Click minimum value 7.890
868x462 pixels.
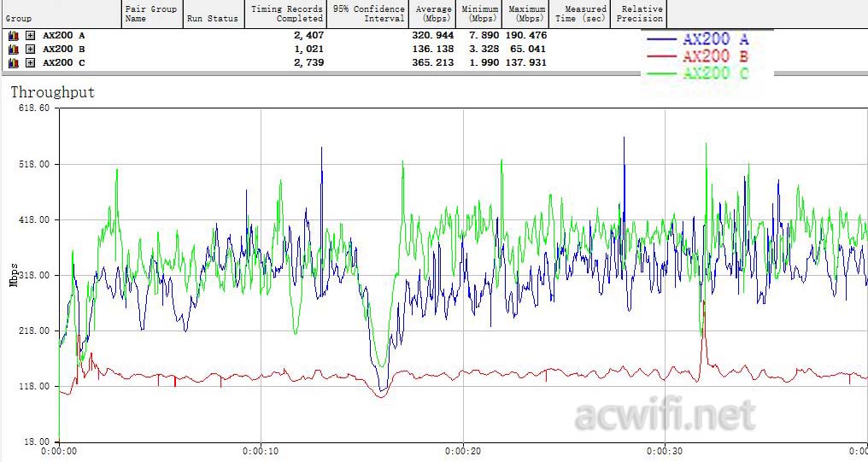point(484,35)
